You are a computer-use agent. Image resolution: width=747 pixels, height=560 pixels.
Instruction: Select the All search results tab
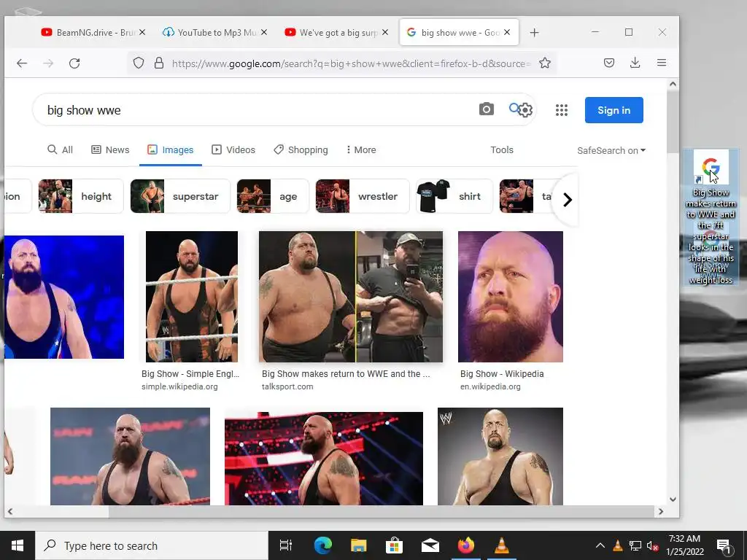coord(60,149)
